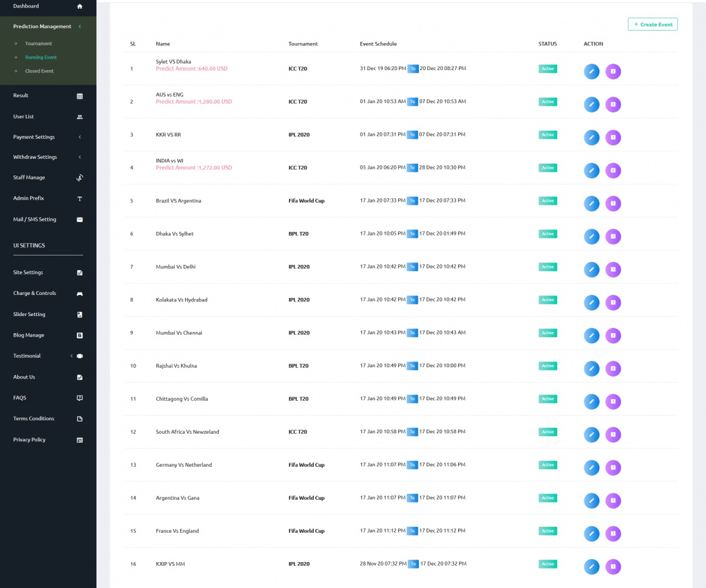Expand the Testimonial sidebar menu
The image size is (706, 588).
tap(72, 356)
